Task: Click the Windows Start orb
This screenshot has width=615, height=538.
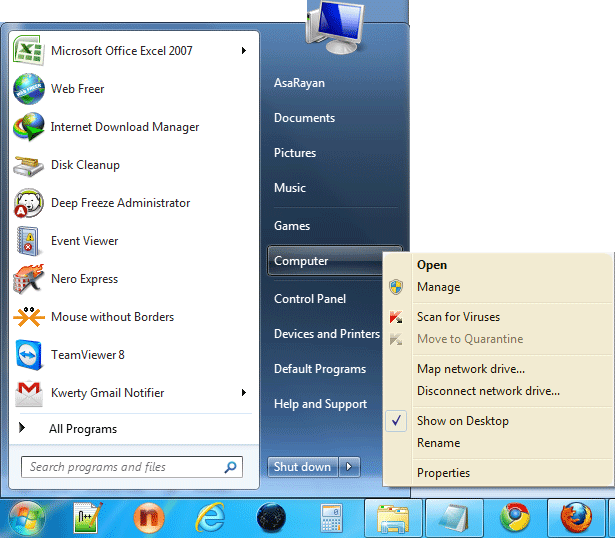Action: point(27,518)
